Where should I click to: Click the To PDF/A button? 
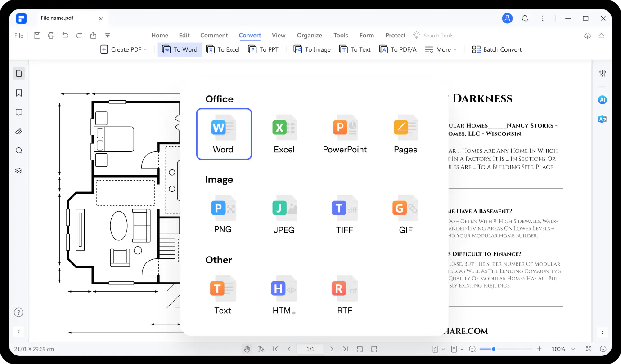[x=398, y=49]
